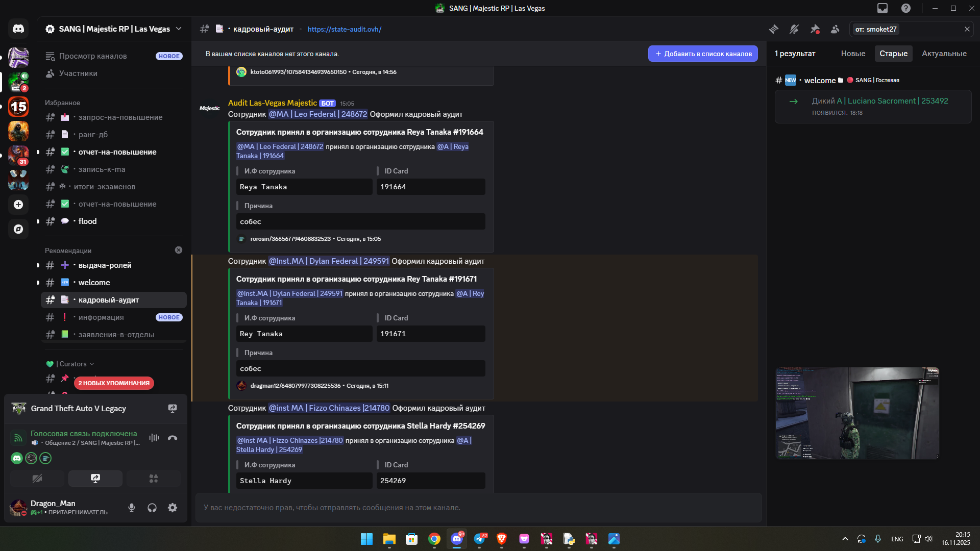Viewport: 980px width, 551px height.
Task: Open the Inbox icon in title bar
Action: pos(883,8)
